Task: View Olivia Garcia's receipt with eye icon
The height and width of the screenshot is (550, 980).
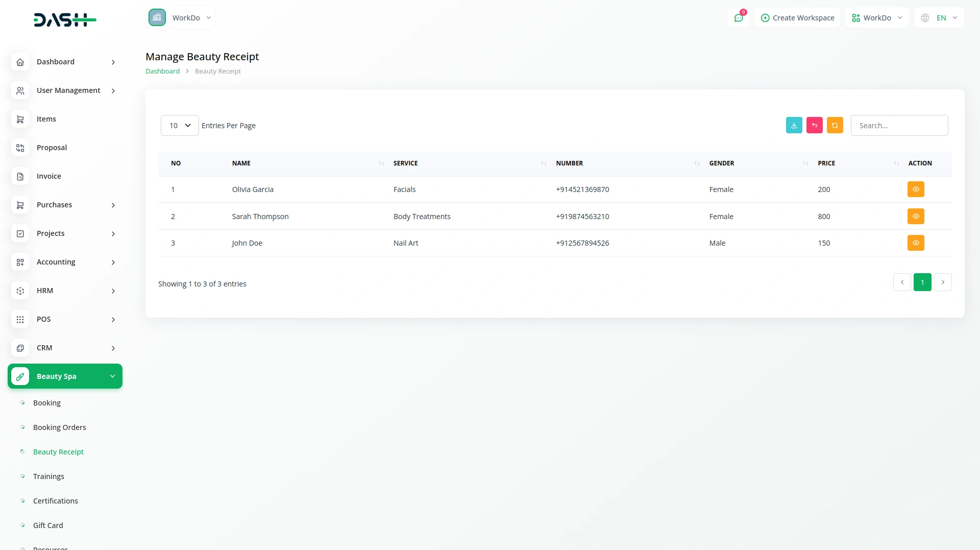Action: (x=915, y=189)
